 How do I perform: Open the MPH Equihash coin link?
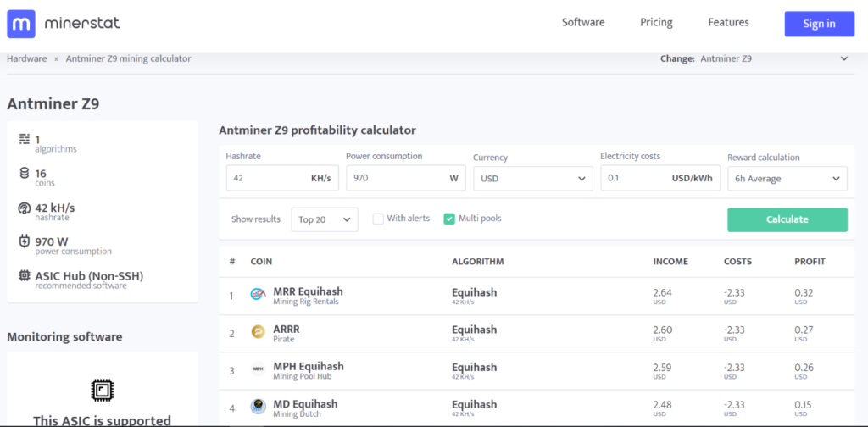(309, 366)
